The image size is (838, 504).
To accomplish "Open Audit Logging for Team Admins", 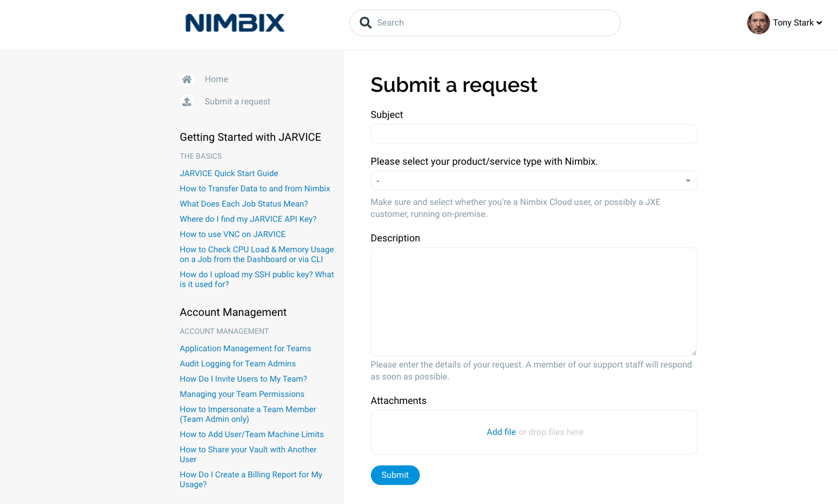I will pyautogui.click(x=238, y=364).
